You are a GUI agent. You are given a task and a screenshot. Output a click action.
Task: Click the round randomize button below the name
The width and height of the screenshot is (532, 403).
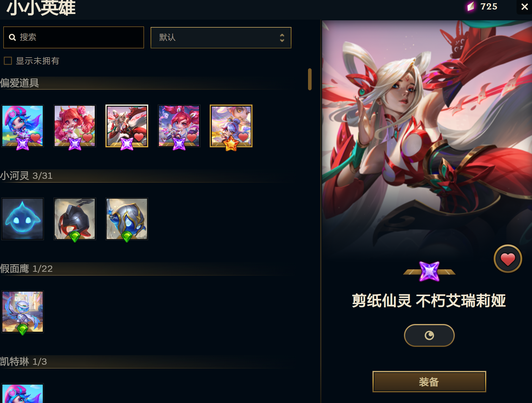click(x=429, y=335)
